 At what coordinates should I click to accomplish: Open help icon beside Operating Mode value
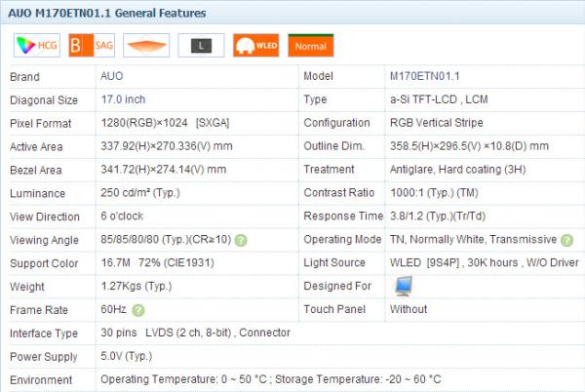[567, 240]
